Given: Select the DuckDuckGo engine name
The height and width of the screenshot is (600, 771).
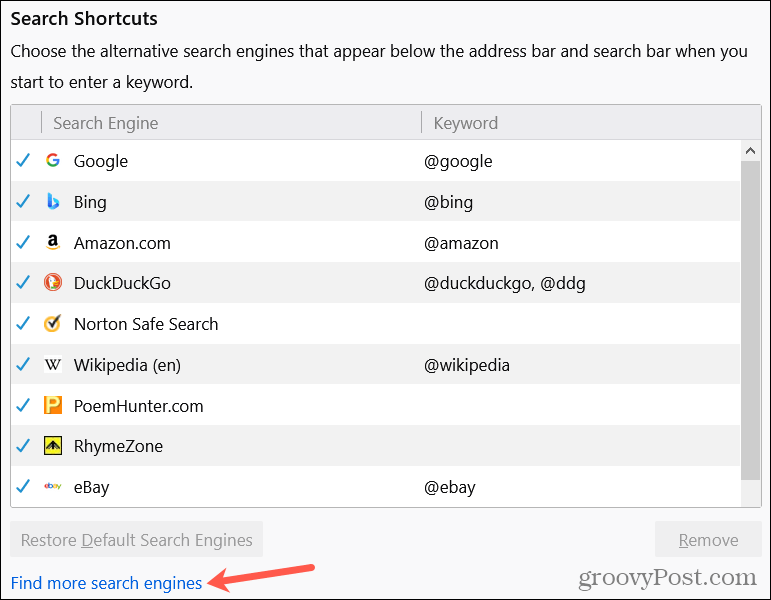Looking at the screenshot, I should 122,283.
